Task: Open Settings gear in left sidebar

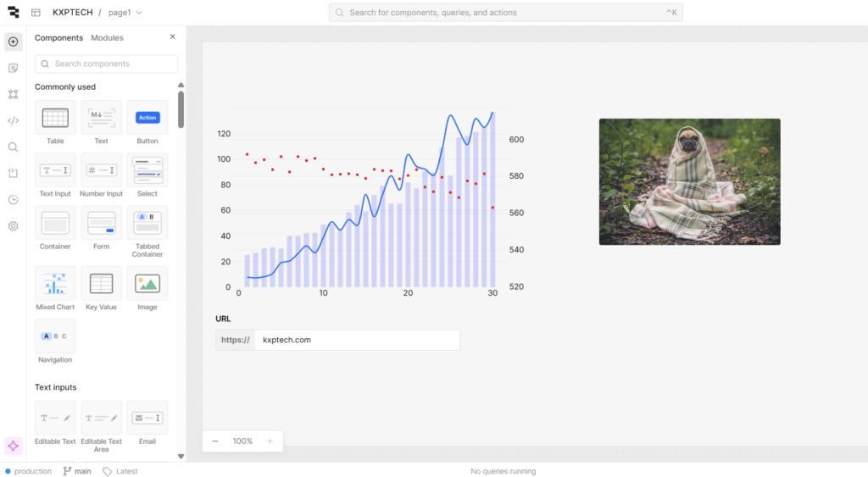Action: click(13, 226)
